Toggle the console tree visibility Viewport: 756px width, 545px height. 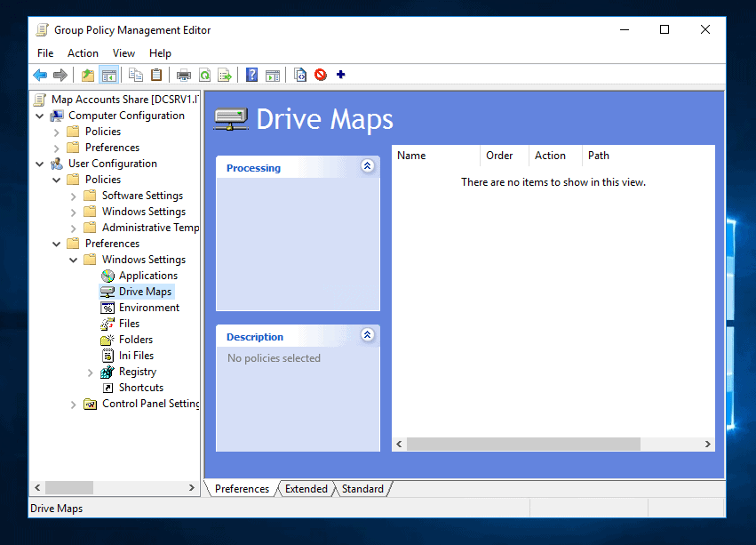tap(107, 75)
